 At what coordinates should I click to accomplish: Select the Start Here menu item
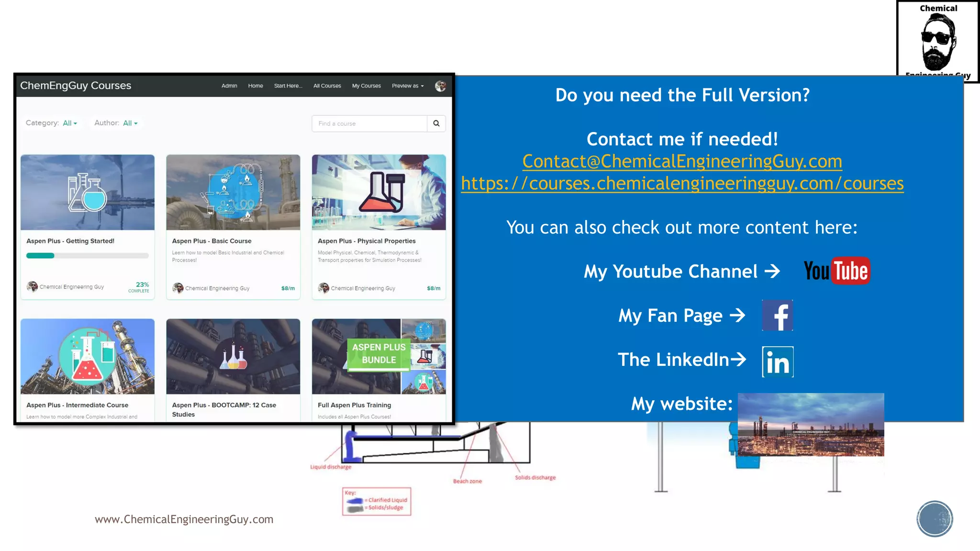point(288,86)
